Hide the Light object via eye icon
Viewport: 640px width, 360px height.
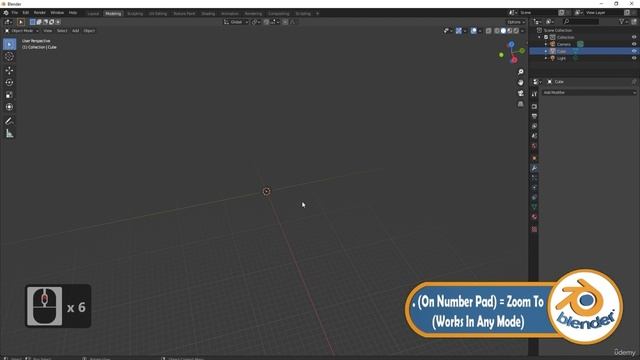tap(634, 58)
